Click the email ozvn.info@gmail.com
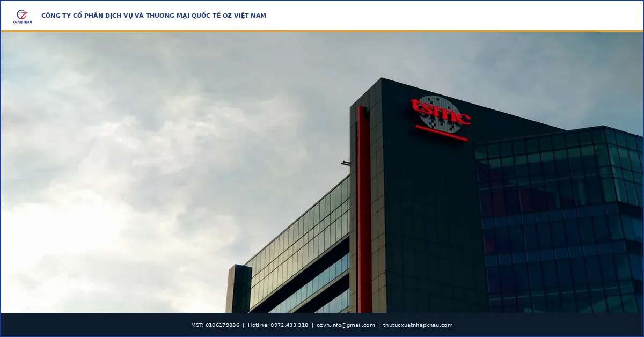The width and height of the screenshot is (644, 337). (346, 325)
